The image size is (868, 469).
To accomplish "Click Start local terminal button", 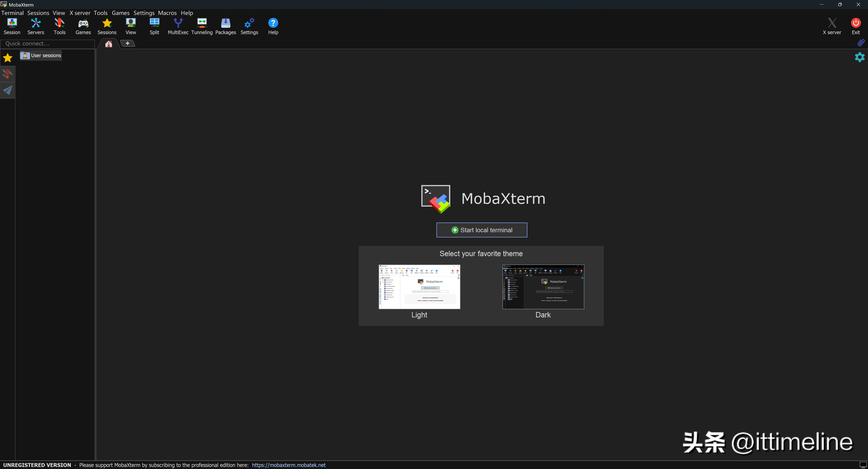I will tap(481, 230).
